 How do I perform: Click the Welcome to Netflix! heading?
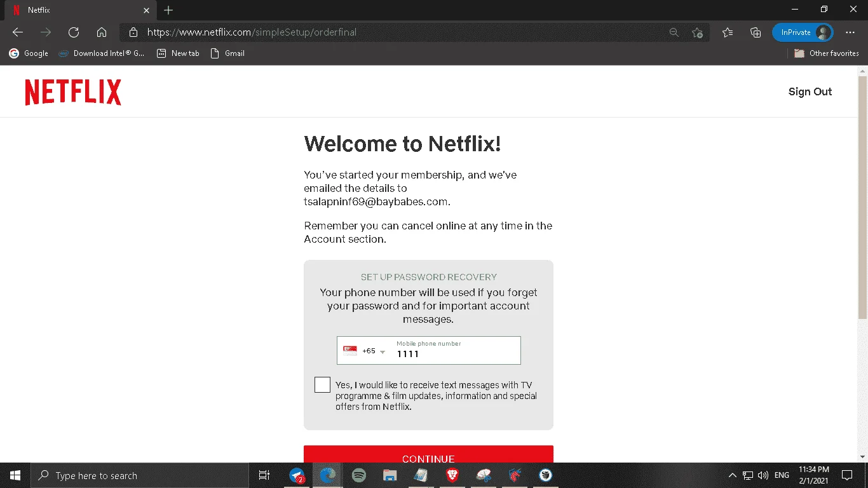pos(403,144)
